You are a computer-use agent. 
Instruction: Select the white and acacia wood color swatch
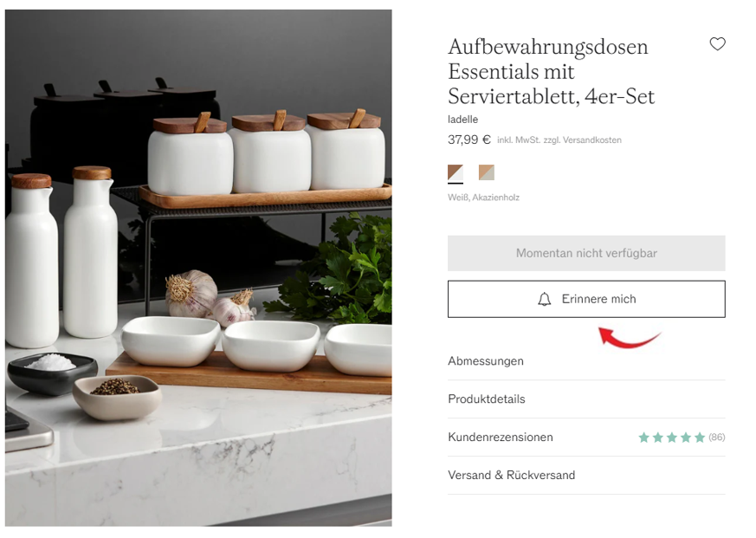[x=456, y=172]
